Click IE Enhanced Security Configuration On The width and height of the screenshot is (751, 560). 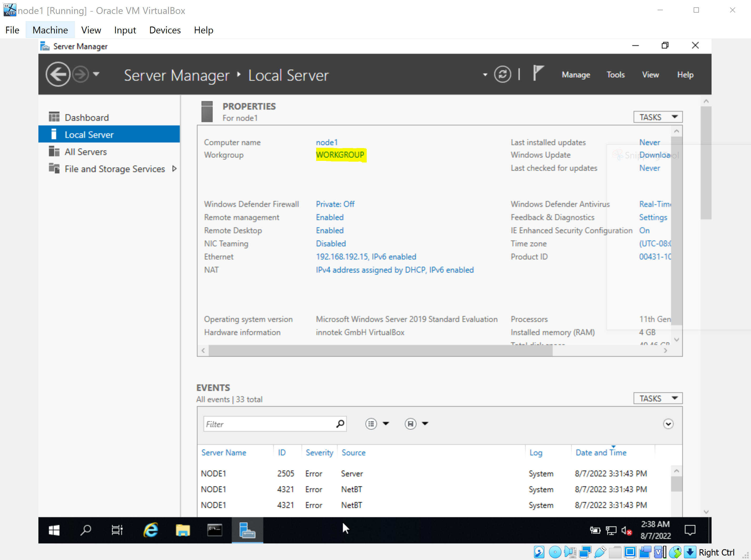pos(644,231)
